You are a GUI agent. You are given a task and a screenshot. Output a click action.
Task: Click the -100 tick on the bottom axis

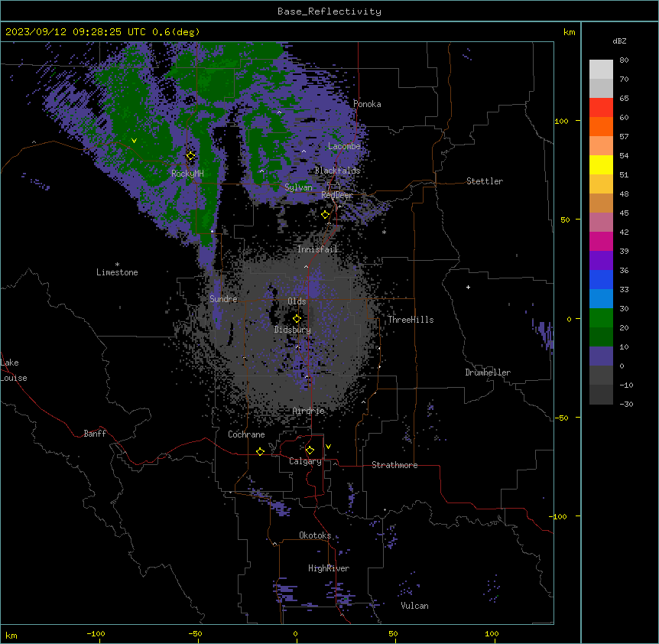(x=96, y=633)
